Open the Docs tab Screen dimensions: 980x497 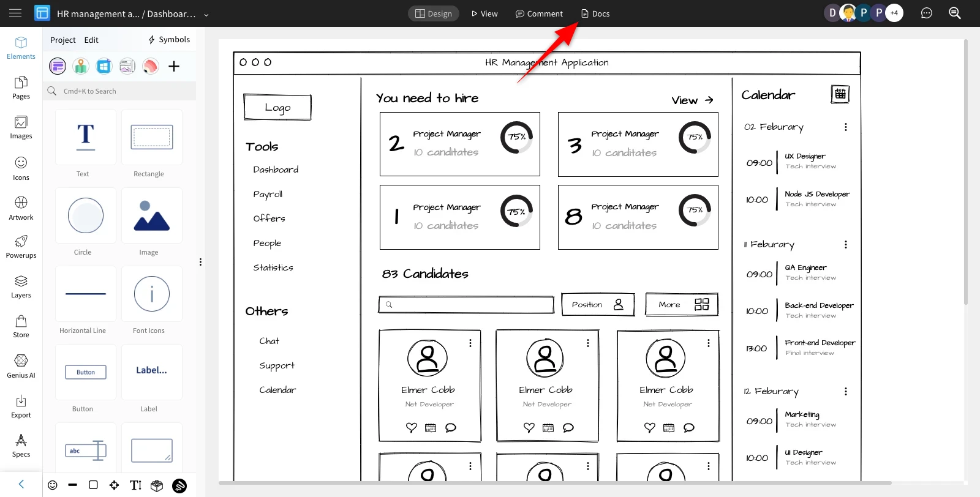[595, 13]
